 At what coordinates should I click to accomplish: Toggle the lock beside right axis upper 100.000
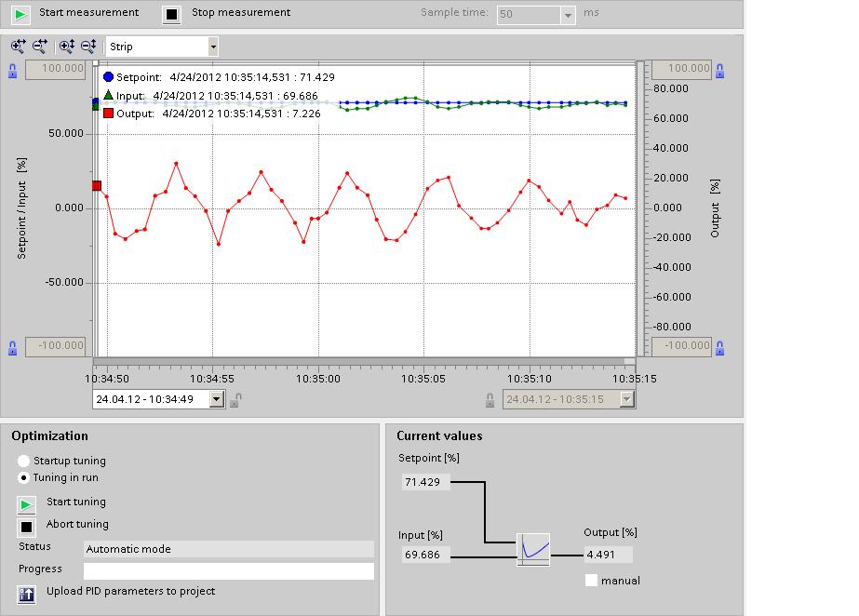pos(719,71)
